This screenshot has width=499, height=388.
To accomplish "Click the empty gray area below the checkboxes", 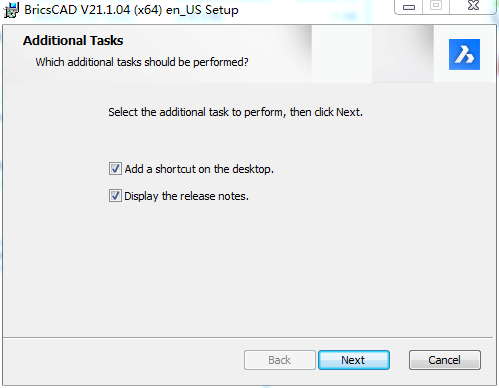I will coord(249,267).
